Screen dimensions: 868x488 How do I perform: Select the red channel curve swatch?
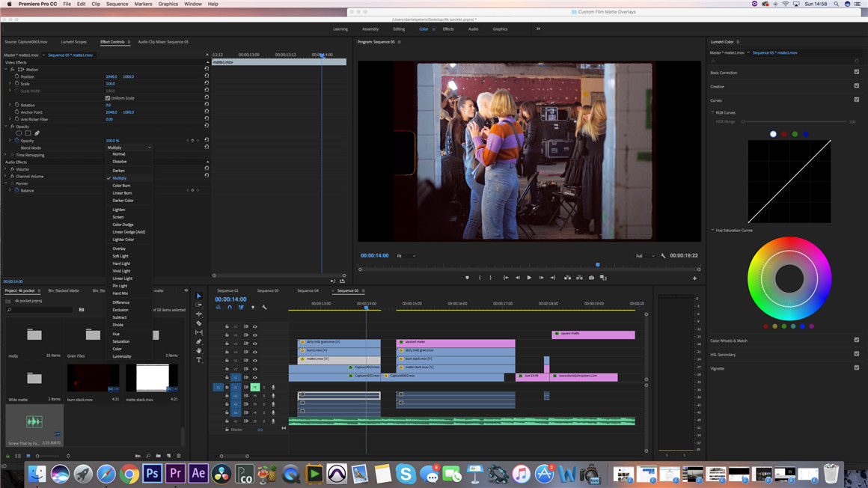pos(784,134)
